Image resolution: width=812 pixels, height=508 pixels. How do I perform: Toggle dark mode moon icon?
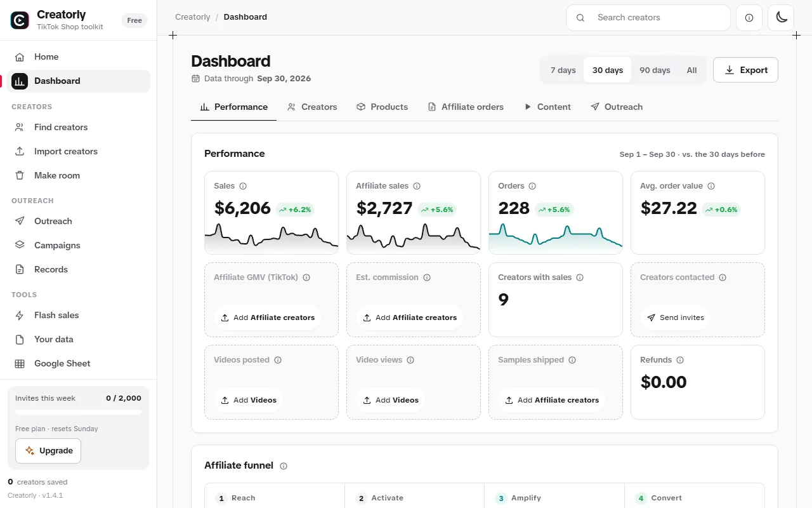click(781, 18)
